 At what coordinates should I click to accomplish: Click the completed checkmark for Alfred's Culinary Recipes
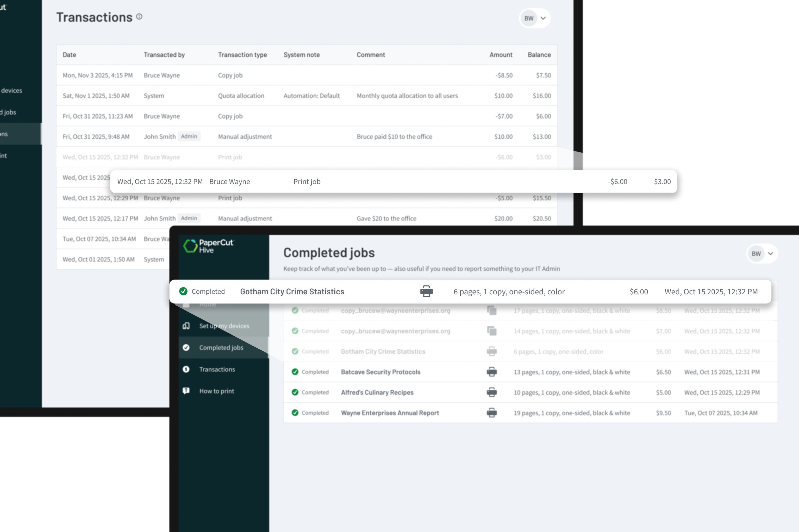295,392
